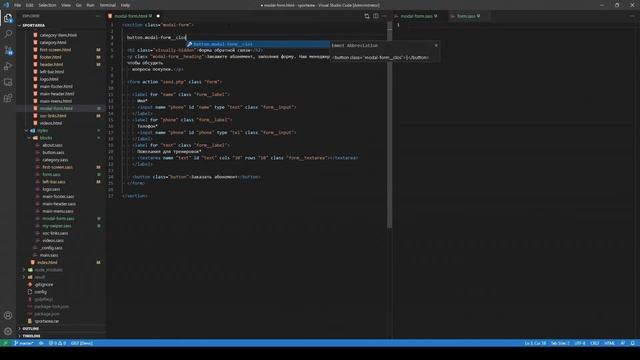640x360 pixels.
Task: Open the Explorer view in activity bar
Action: coord(8,18)
